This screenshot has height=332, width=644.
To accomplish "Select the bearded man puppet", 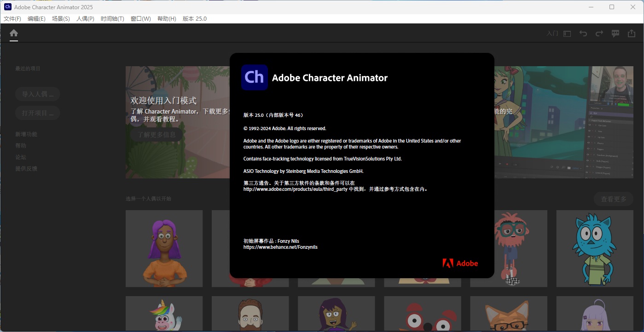I will (x=250, y=314).
